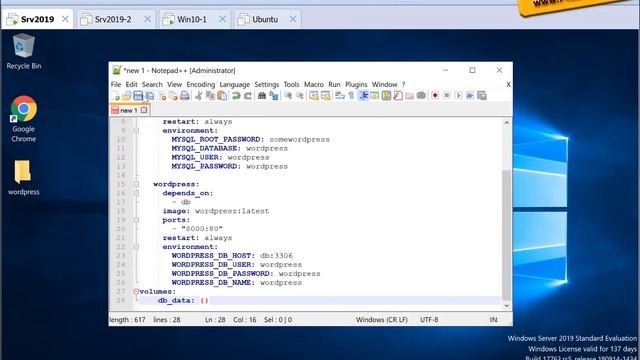Click the Recycle Bin desktop icon
The height and width of the screenshot is (360, 640).
coord(24,51)
